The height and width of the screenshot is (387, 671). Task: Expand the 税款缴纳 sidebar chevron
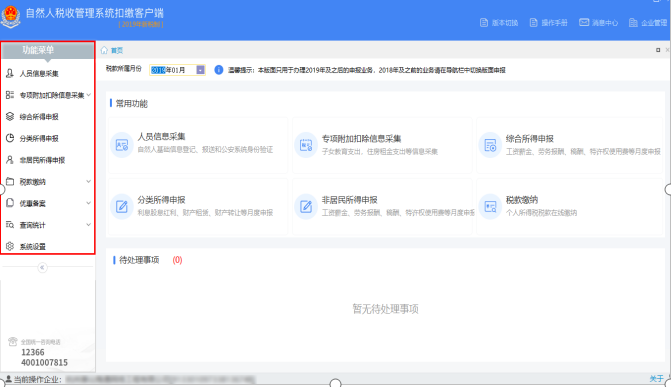click(89, 181)
